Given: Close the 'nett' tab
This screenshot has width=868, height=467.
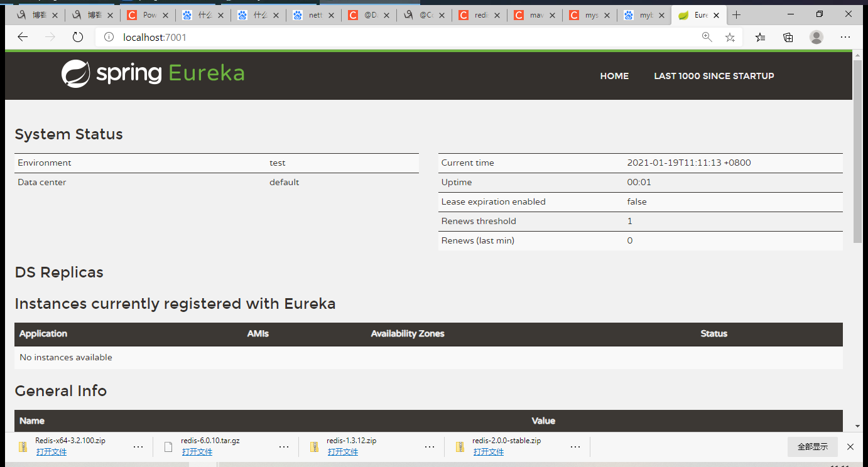Looking at the screenshot, I should click(330, 15).
